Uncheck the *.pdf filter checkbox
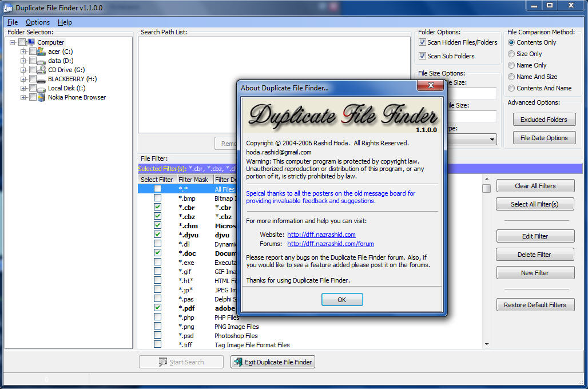This screenshot has width=588, height=389. pyautogui.click(x=157, y=308)
